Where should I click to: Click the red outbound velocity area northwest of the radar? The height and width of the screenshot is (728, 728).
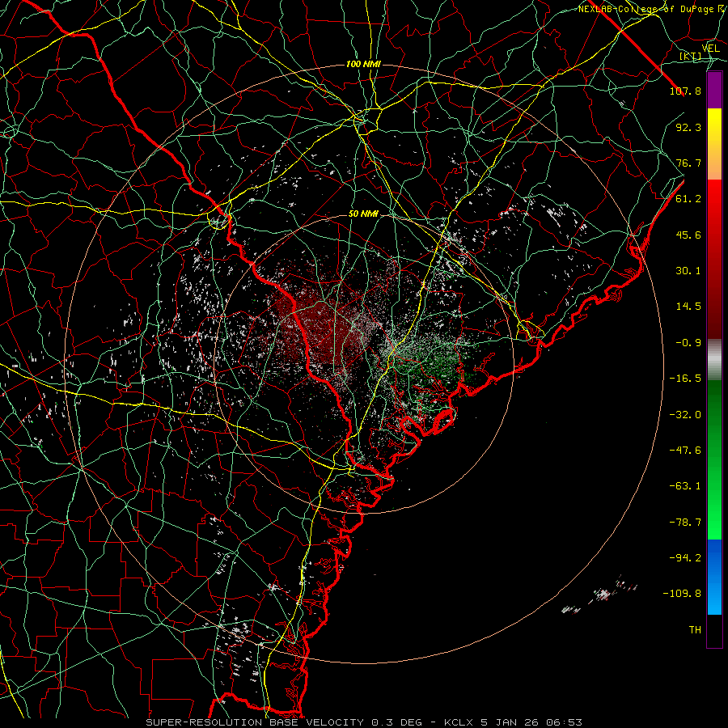320,325
